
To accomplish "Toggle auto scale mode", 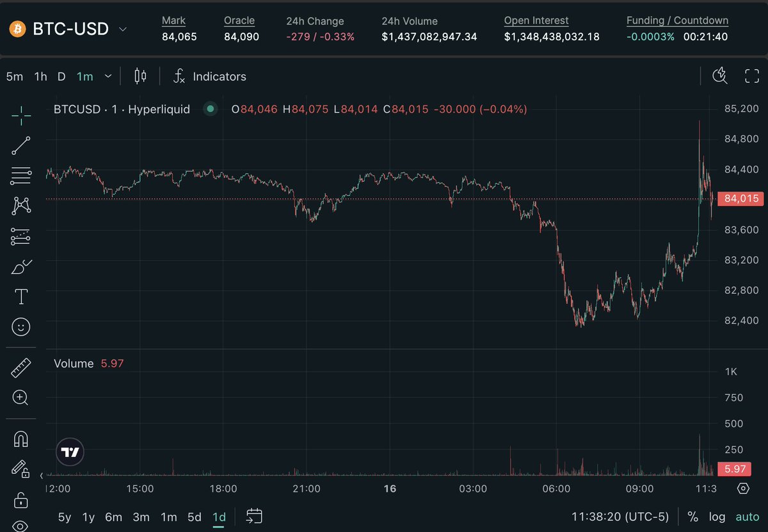I will coord(747,516).
